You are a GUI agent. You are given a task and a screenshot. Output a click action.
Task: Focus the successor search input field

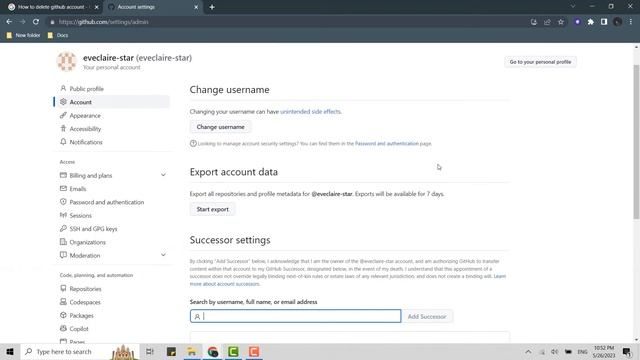[296, 316]
